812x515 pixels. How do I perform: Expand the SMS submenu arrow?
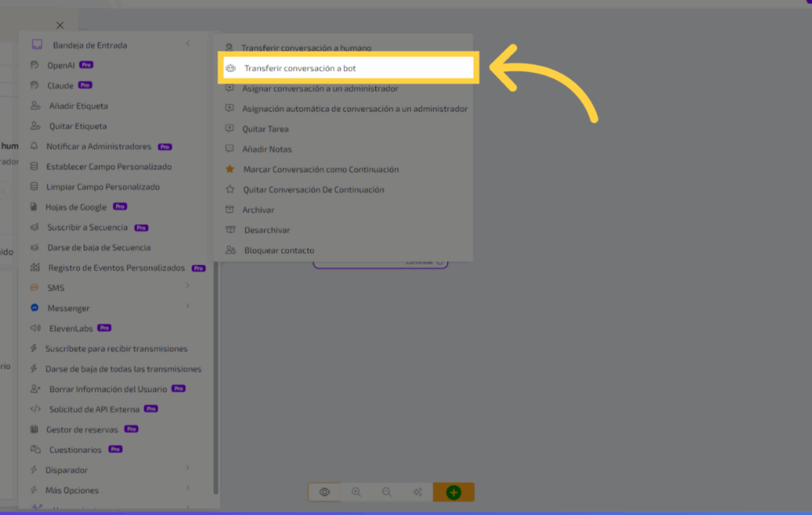[x=188, y=286]
